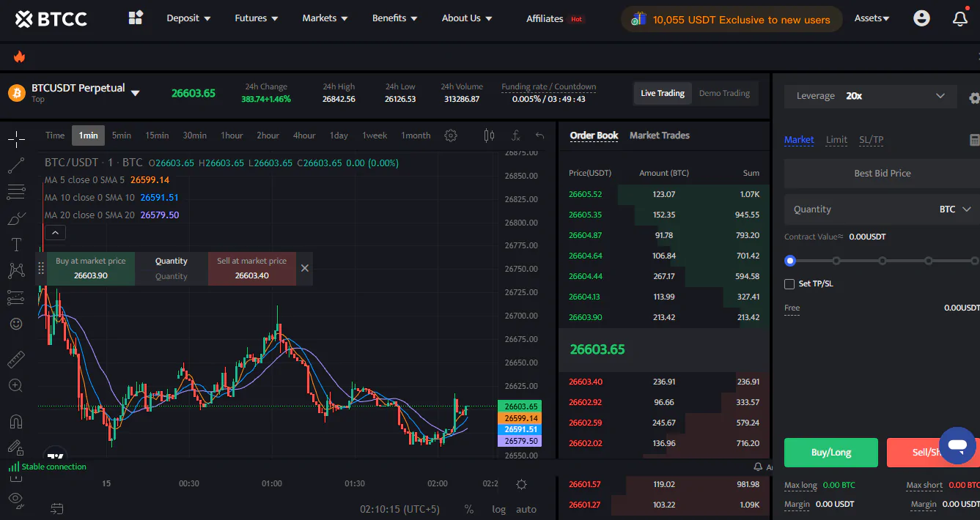
Task: Select the zoom in tool
Action: (x=16, y=385)
